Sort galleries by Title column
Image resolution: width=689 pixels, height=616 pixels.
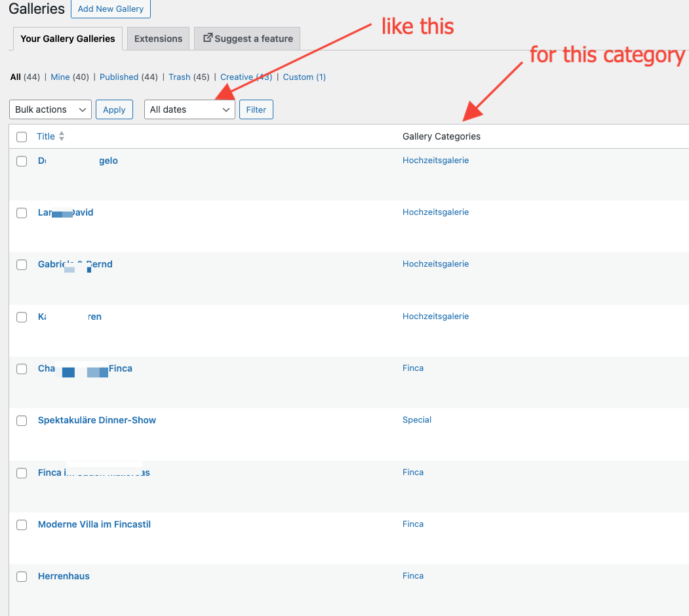pyautogui.click(x=46, y=136)
